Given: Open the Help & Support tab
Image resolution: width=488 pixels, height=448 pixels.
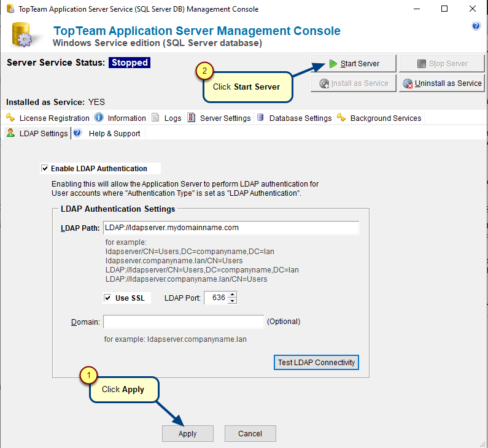Looking at the screenshot, I should 108,133.
